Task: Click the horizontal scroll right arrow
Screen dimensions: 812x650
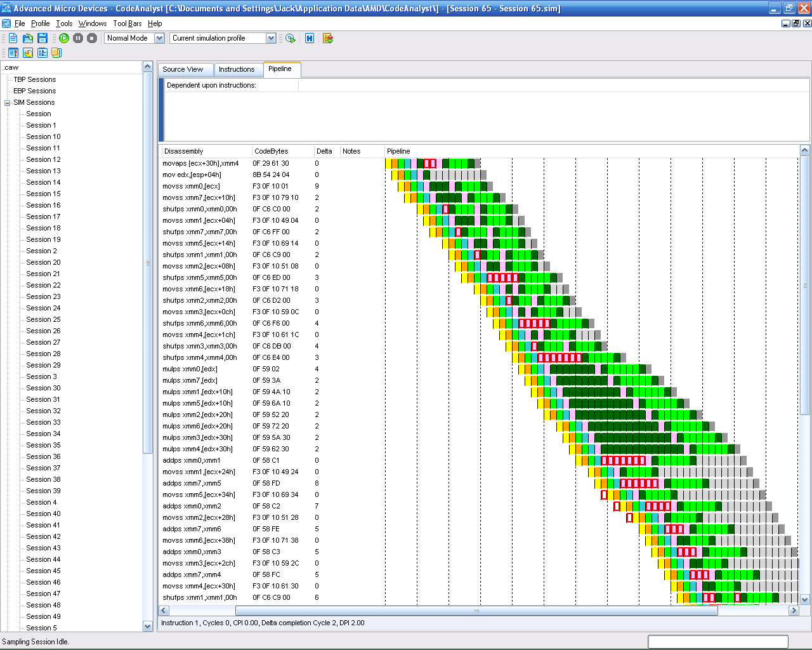Action: [x=793, y=611]
